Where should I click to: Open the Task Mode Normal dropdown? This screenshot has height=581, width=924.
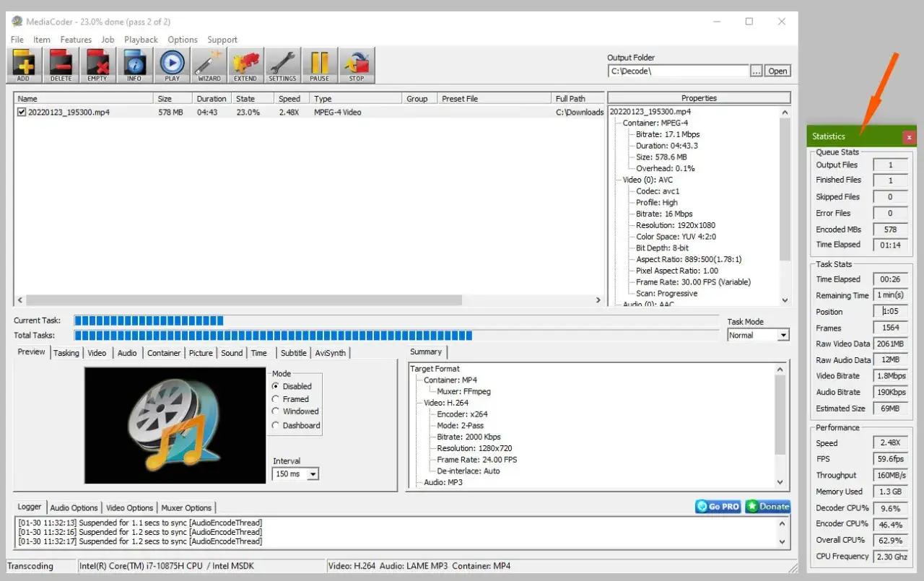click(x=783, y=336)
